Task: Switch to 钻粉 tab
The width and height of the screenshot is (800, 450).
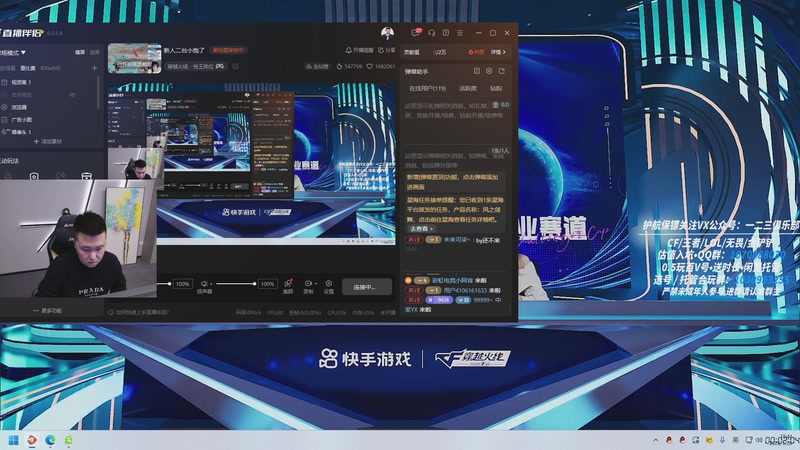Action: coord(496,88)
